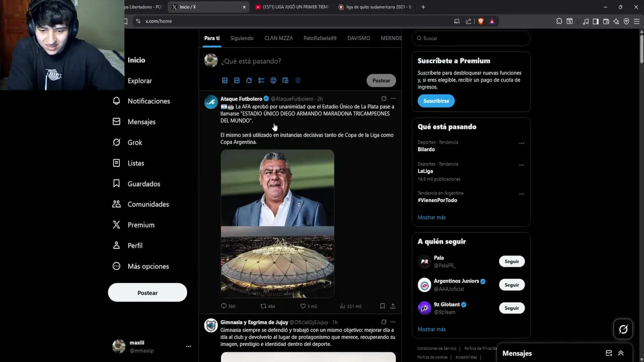Click the large Postear sidebar button
The height and width of the screenshot is (362, 644).
(x=147, y=293)
